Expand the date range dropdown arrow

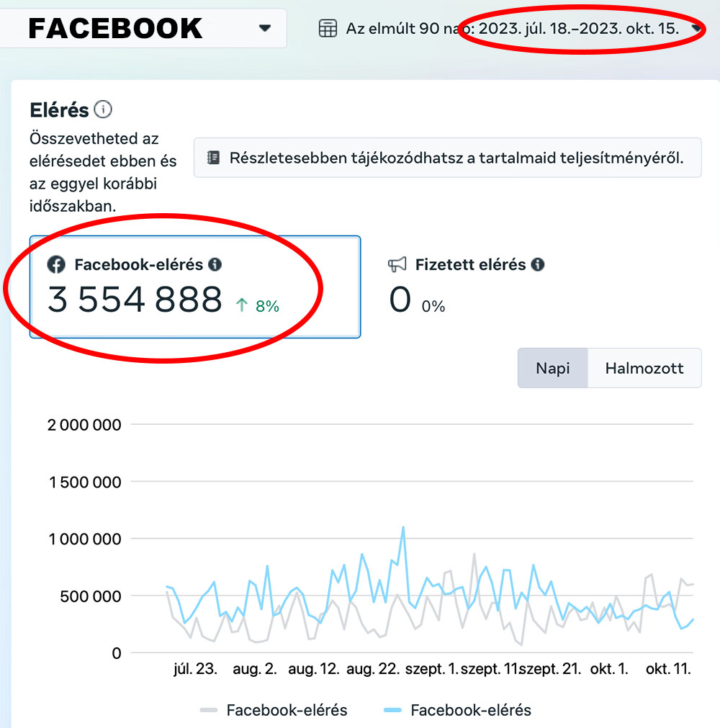click(696, 28)
